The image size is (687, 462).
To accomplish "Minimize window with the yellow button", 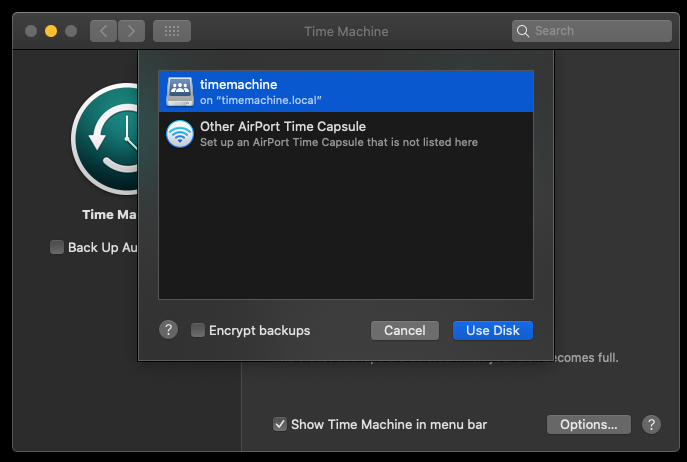I will coord(51,31).
